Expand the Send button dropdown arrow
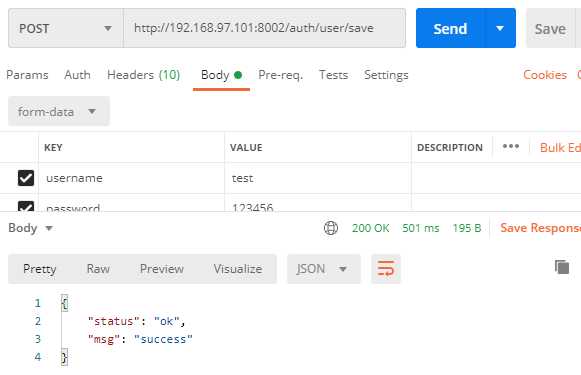The width and height of the screenshot is (581, 375). point(500,28)
